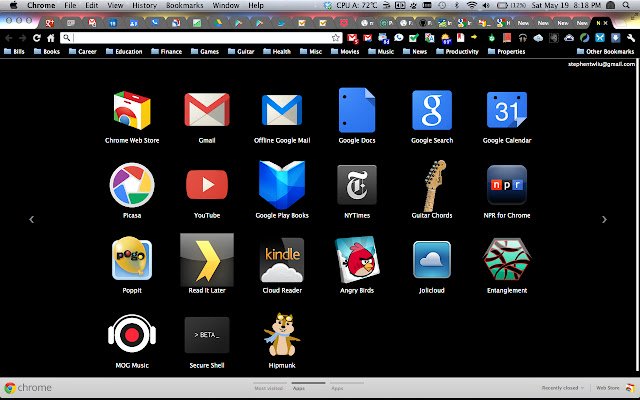Bookmark this page with the star
Screen dimensions: 640x400
pyautogui.click(x=336, y=38)
